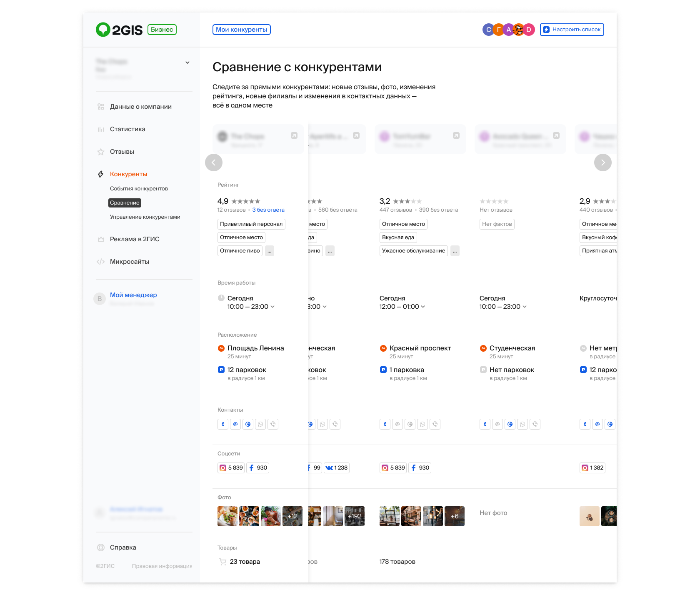Click Студенческая metro icon
700x595 pixels.
483,348
